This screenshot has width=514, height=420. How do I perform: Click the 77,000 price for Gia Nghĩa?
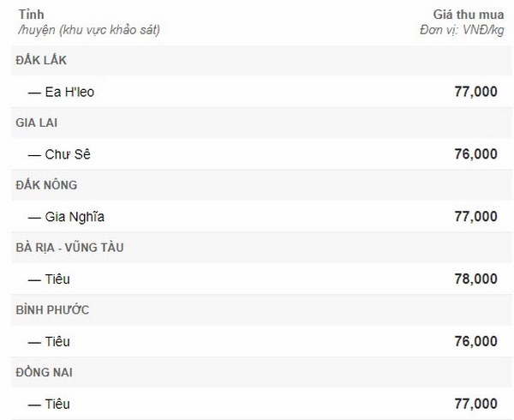coord(475,216)
